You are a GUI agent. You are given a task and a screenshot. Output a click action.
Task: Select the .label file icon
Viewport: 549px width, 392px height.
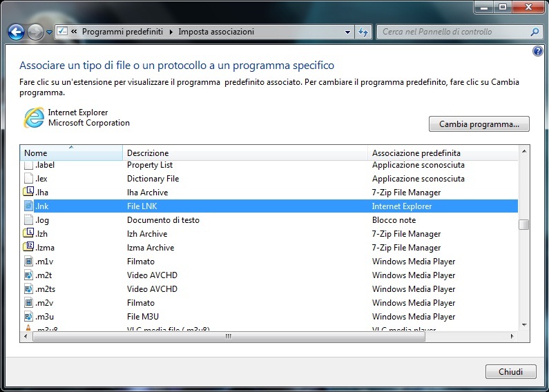[x=28, y=165]
